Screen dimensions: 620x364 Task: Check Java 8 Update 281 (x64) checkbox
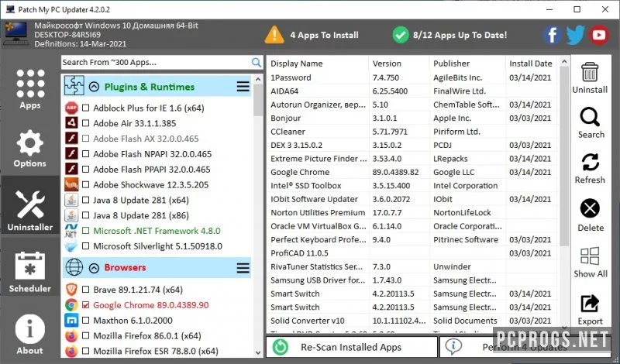pyautogui.click(x=85, y=200)
